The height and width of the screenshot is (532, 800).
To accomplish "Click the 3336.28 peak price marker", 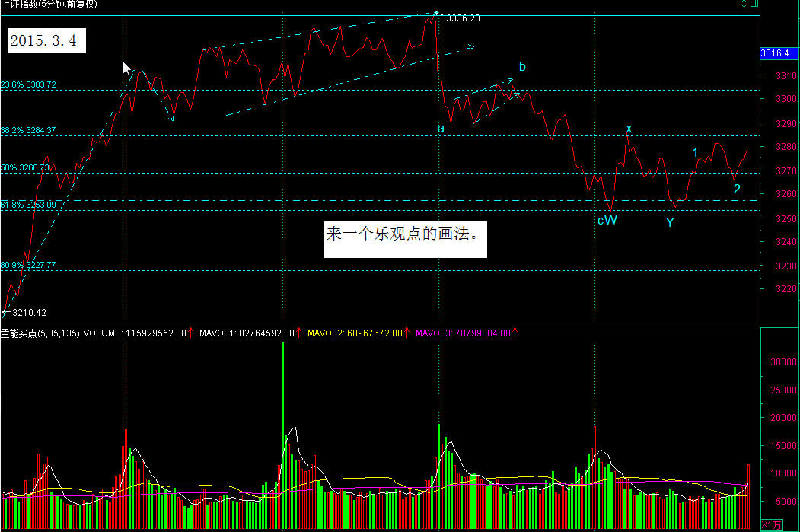I will point(463,18).
